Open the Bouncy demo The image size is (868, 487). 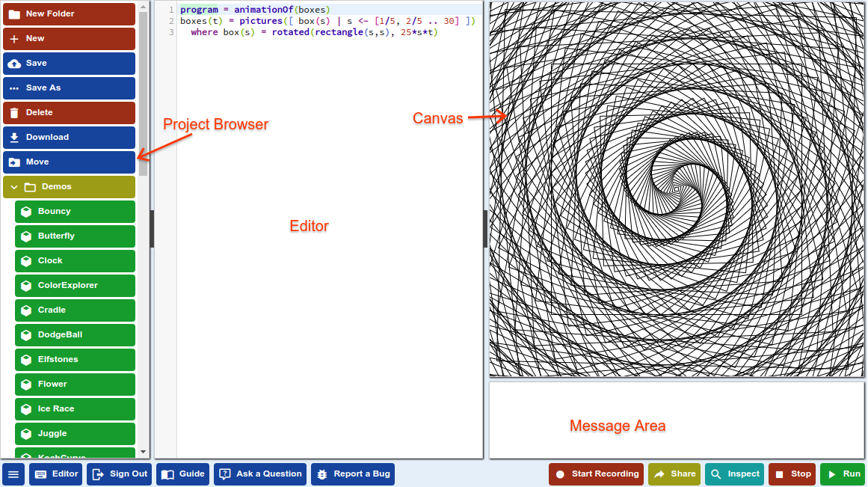[75, 211]
